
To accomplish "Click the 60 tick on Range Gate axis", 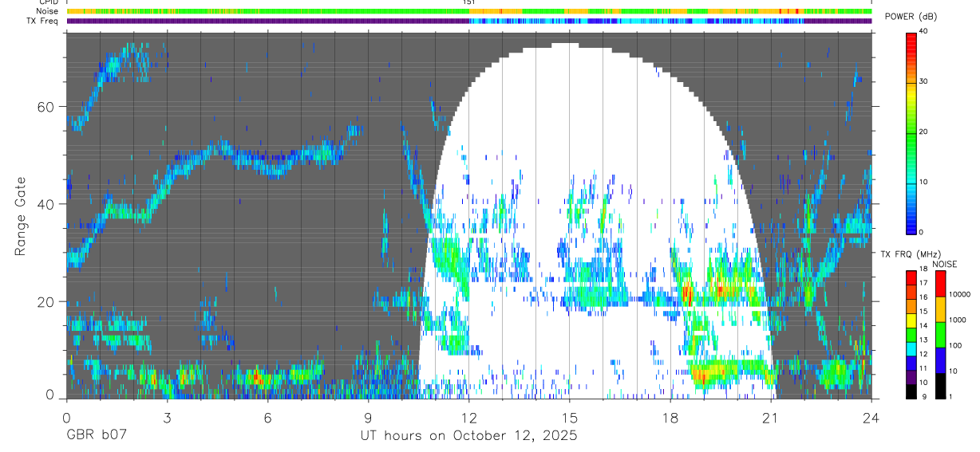I will [47, 106].
